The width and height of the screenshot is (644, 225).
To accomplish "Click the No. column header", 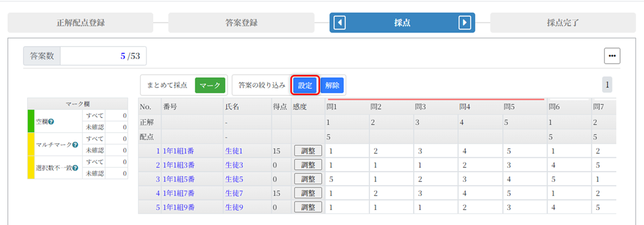I will (149, 107).
